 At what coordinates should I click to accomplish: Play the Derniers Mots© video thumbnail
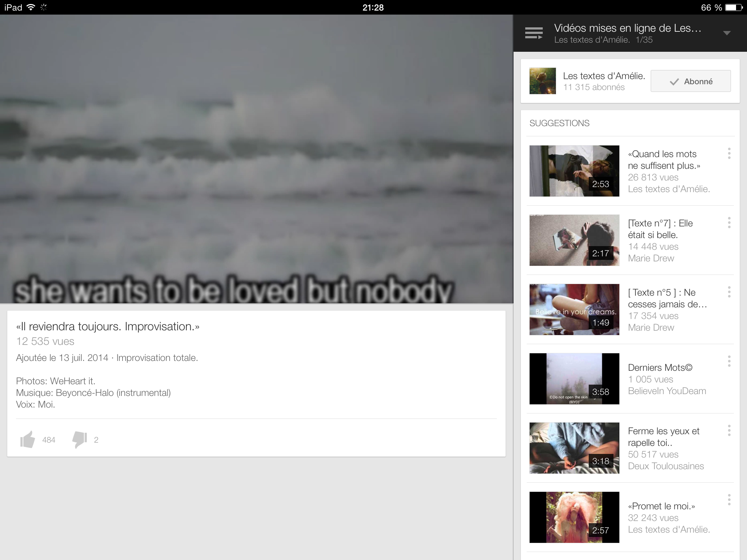point(574,379)
